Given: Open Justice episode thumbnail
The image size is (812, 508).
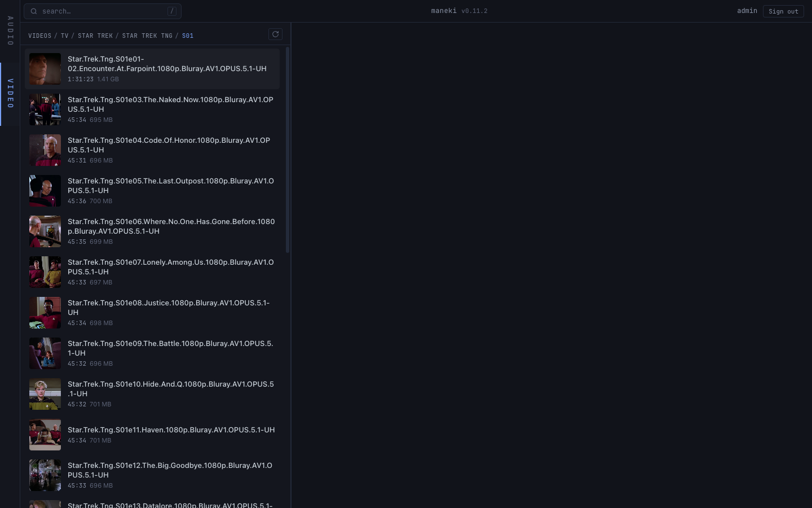Looking at the screenshot, I should pos(45,313).
